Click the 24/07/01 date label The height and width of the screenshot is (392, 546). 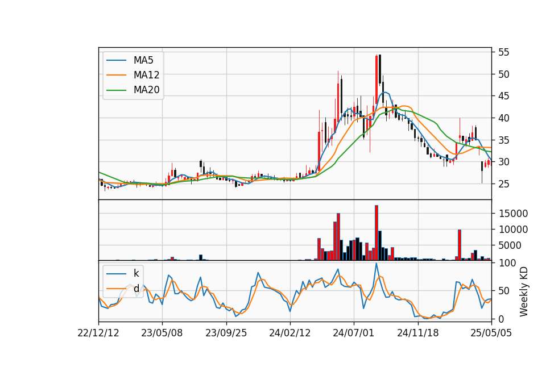click(x=353, y=333)
